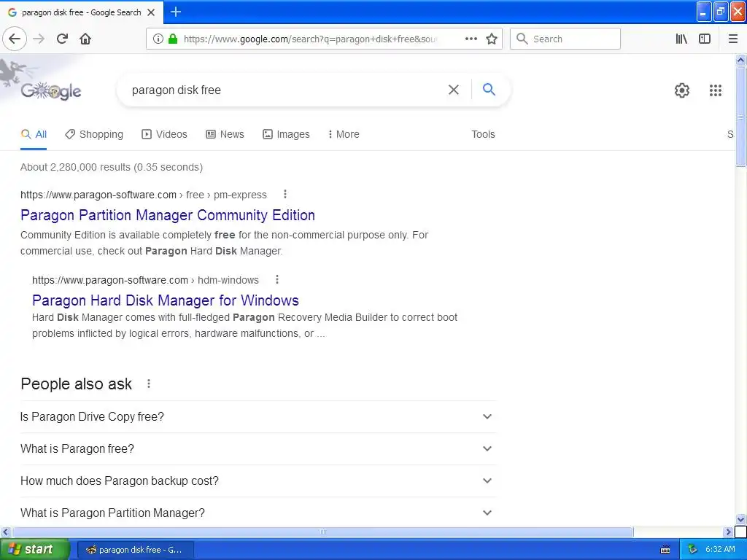The image size is (747, 560).
Task: Submit search with the blue magnifier
Action: pyautogui.click(x=489, y=89)
